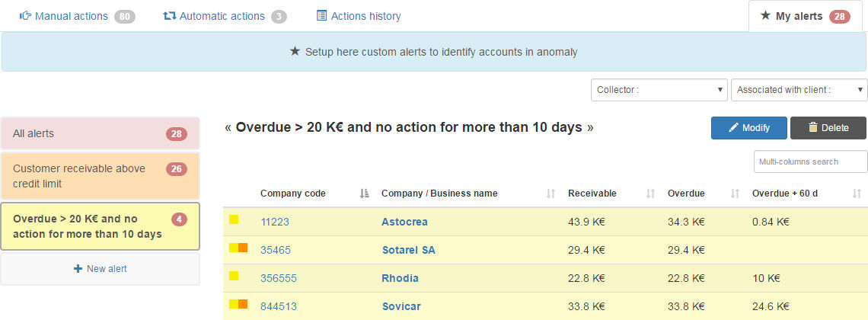Click the yellow-orange status indicator for Sovicar
The height and width of the screenshot is (320, 868).
click(238, 305)
